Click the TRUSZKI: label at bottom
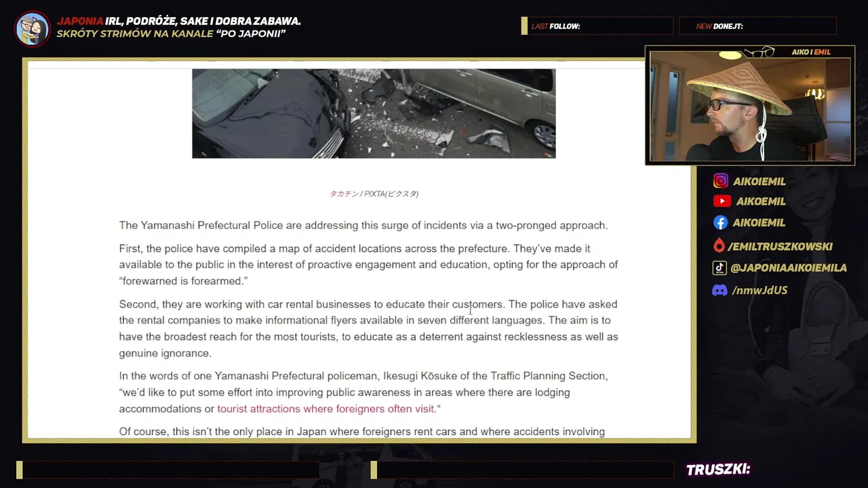Viewport: 868px width, 488px height. [718, 470]
